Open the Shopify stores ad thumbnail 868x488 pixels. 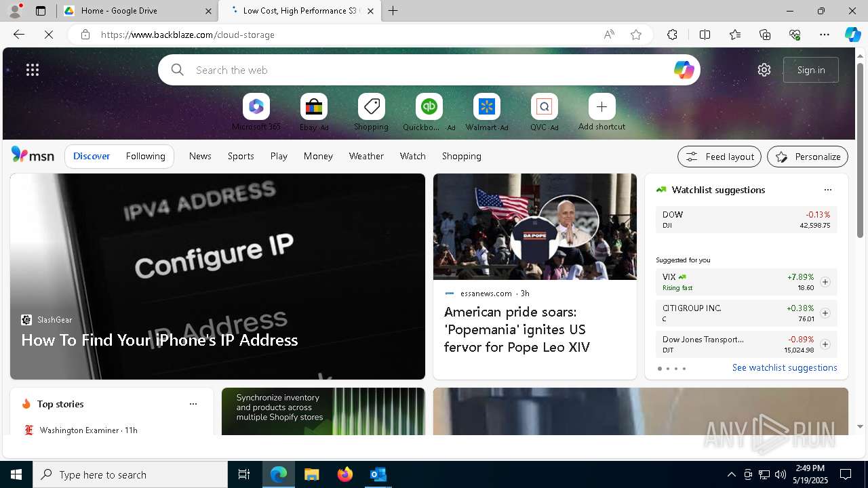pos(323,411)
